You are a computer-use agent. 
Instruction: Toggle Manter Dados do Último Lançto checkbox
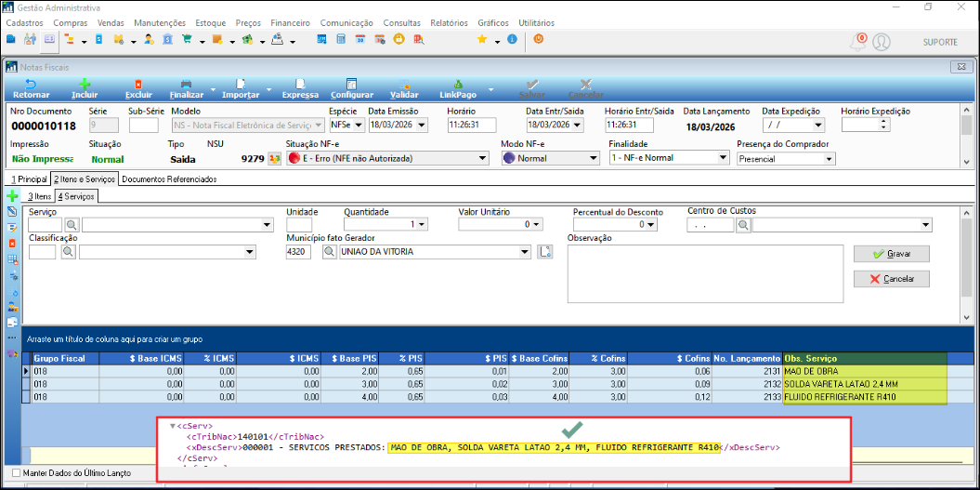(16, 473)
